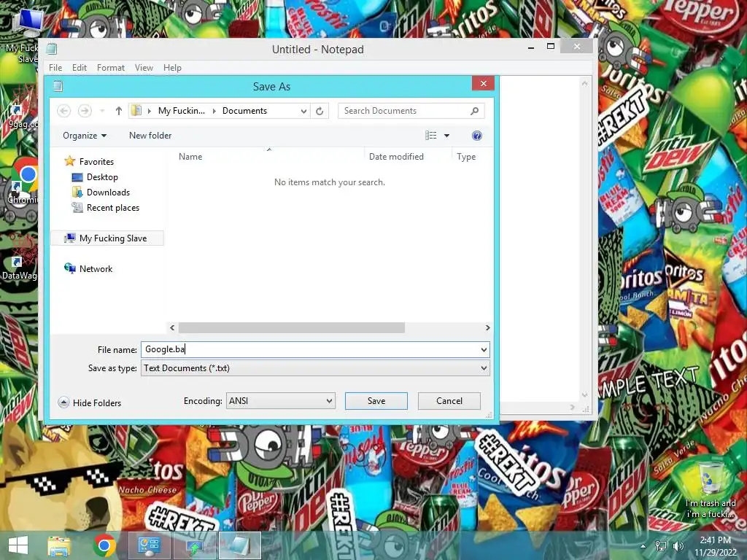Click the Favorites star icon
The height and width of the screenshot is (560, 747).
click(x=69, y=161)
